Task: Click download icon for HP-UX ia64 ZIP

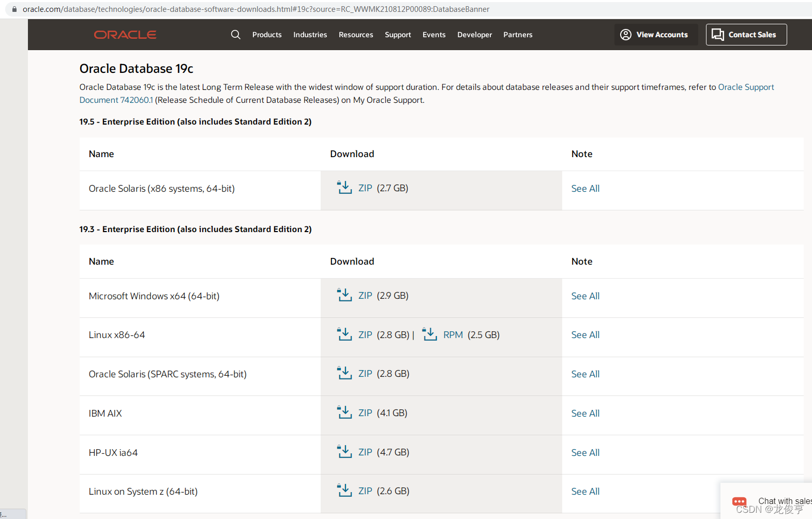Action: [344, 452]
